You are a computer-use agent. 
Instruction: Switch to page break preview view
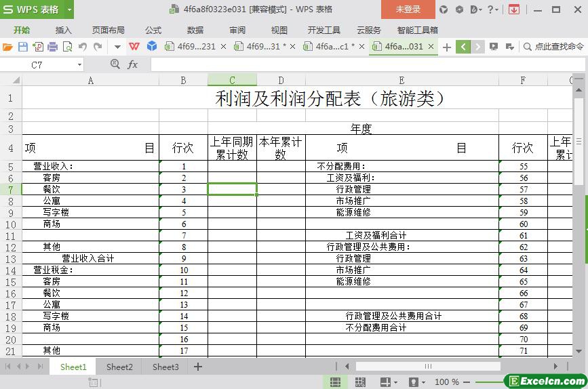[360, 382]
